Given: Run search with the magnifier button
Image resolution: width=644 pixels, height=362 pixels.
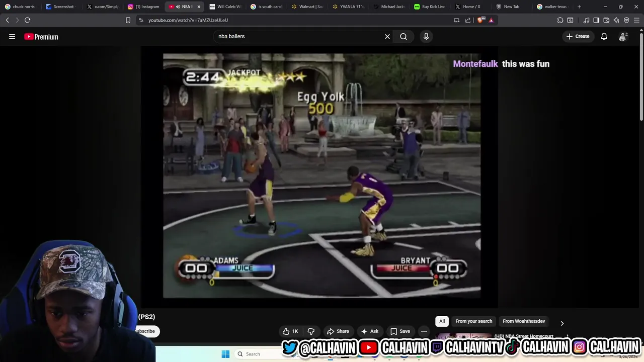Looking at the screenshot, I should click(404, 36).
